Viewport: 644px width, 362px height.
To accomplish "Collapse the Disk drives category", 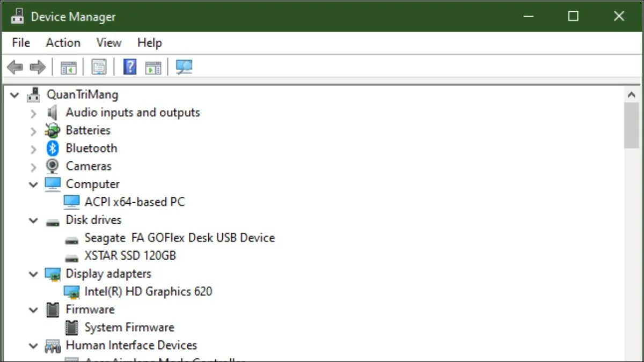I will [33, 220].
